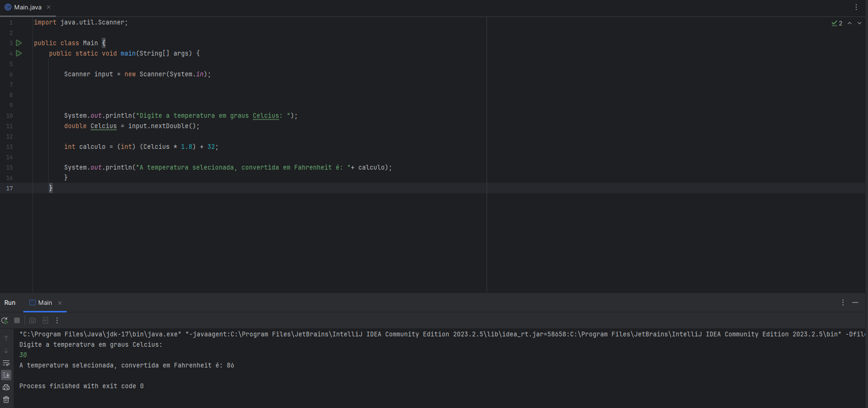Open Run tool window options menu
Image resolution: width=868 pixels, height=408 pixels.
(843, 302)
